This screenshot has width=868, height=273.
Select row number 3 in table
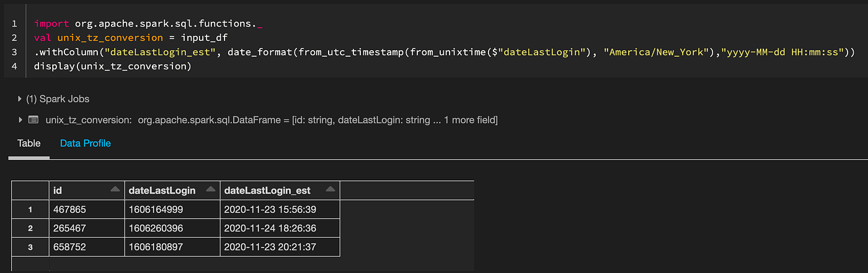[x=30, y=246]
